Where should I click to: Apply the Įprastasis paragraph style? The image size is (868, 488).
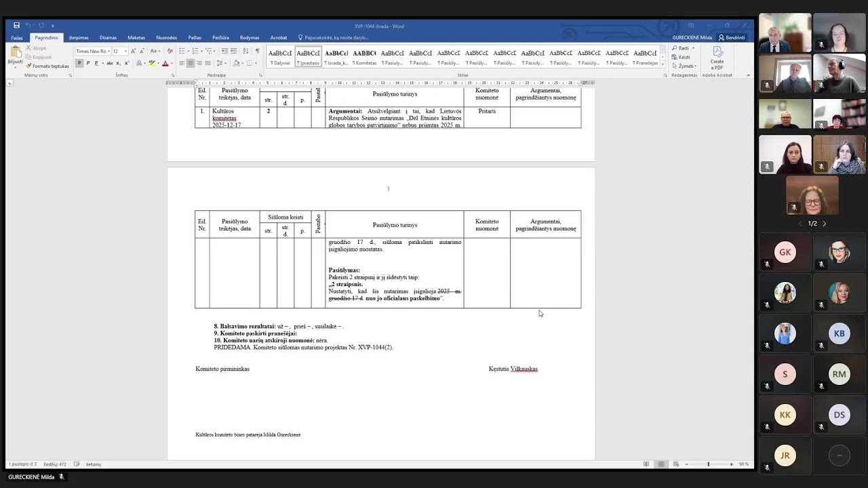coord(308,57)
